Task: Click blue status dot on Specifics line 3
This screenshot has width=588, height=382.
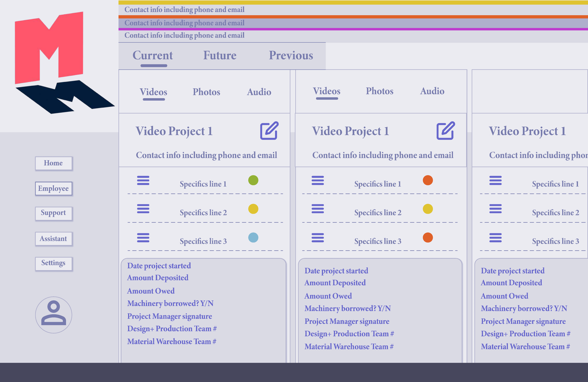Action: click(253, 238)
